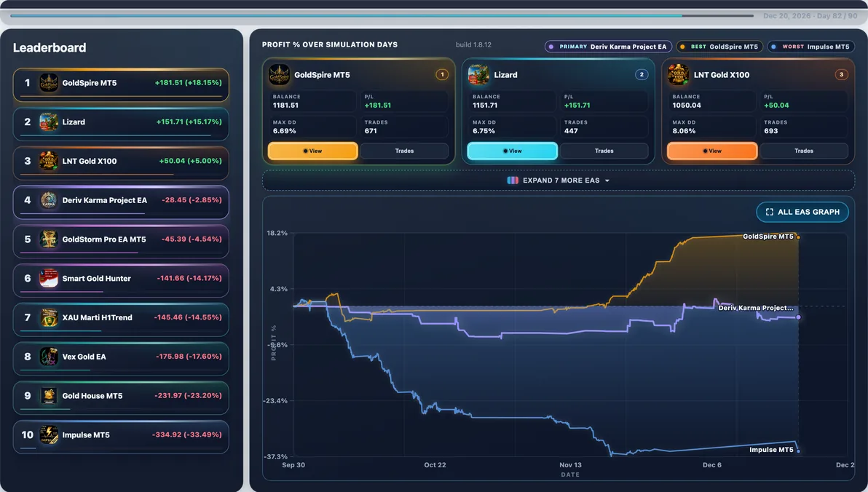Click Nov 13 date label on chart axis
Image resolution: width=868 pixels, height=492 pixels.
(x=571, y=465)
